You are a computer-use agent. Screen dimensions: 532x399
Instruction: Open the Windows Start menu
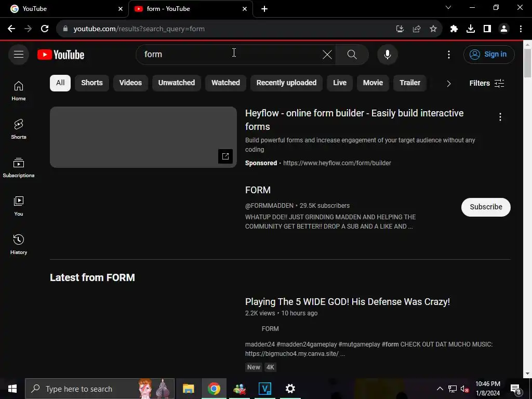[12, 389]
